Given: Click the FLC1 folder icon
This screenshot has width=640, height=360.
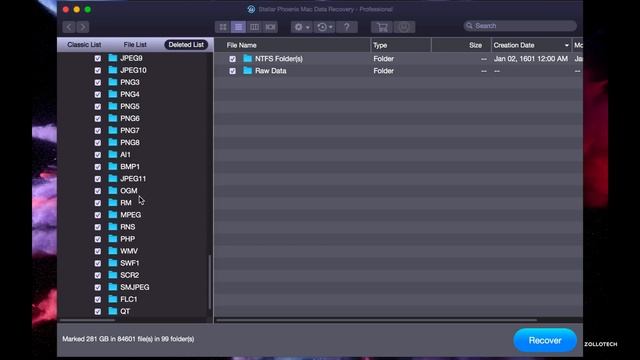Looking at the screenshot, I should pyautogui.click(x=113, y=299).
